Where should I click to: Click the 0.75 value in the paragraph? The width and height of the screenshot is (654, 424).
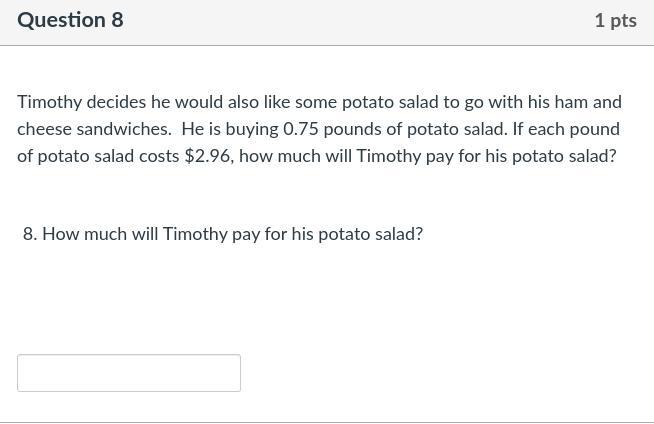coord(301,129)
